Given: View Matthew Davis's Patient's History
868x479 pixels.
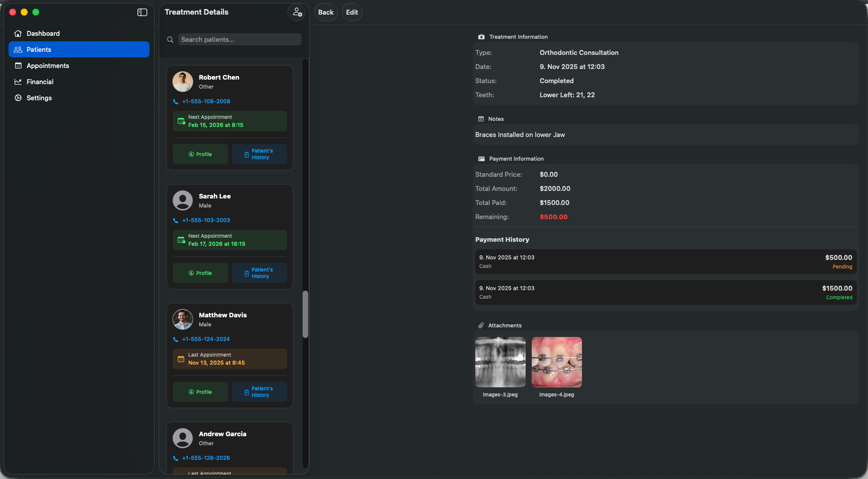Looking at the screenshot, I should 259,392.
